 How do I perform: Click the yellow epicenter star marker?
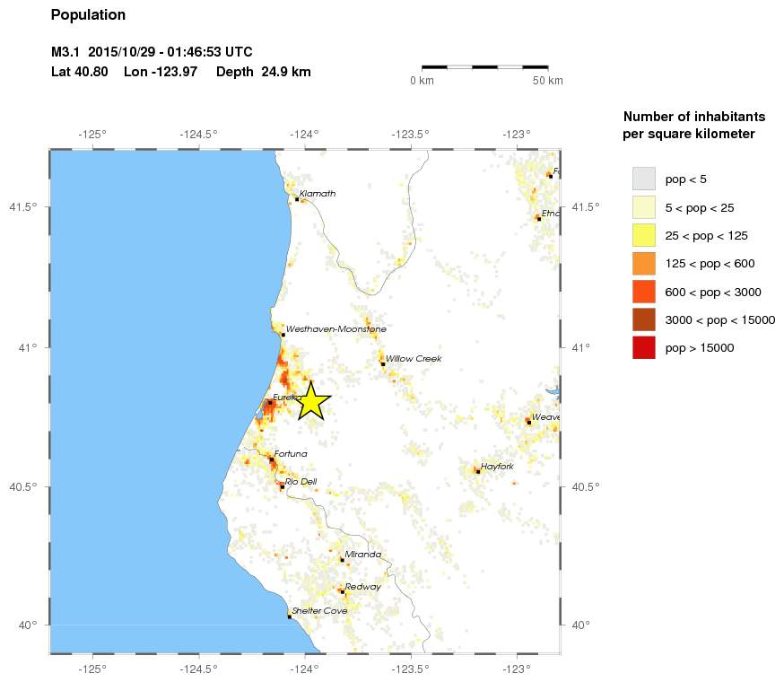[x=310, y=401]
